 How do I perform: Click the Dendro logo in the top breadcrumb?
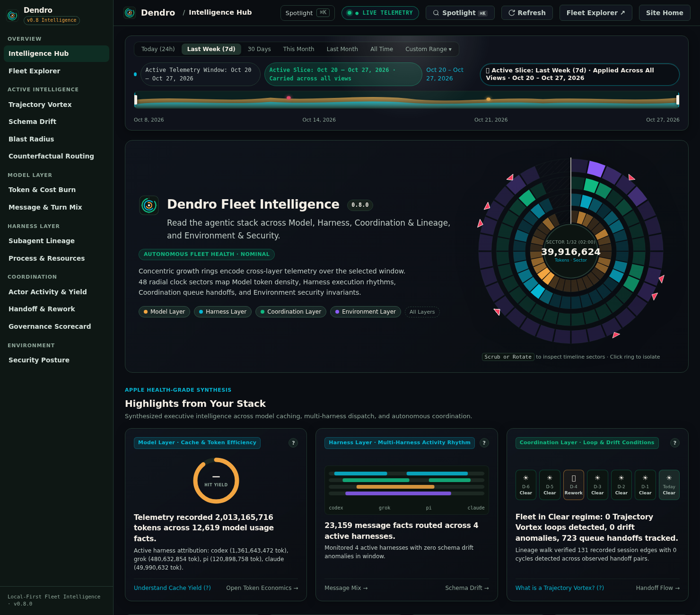click(129, 13)
